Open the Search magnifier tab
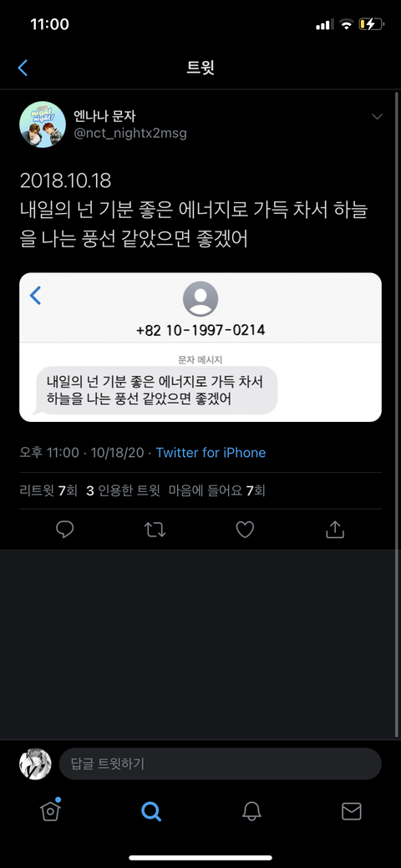This screenshot has height=868, width=401. pyautogui.click(x=150, y=811)
